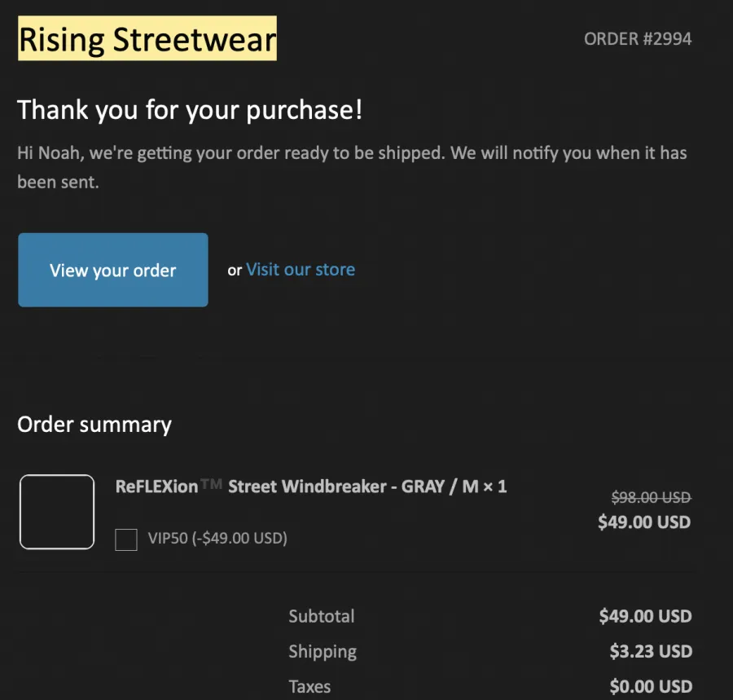Click the Rising Streetwear store logo

coord(147,38)
